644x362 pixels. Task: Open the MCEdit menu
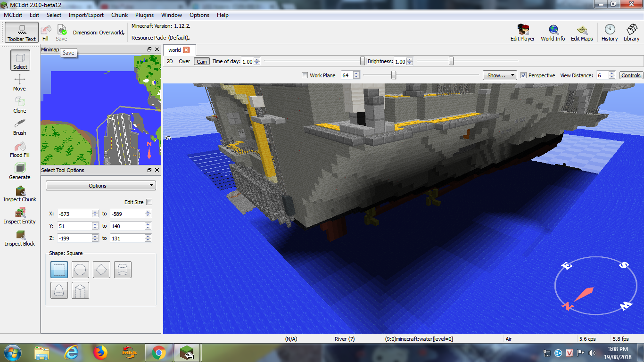point(13,15)
